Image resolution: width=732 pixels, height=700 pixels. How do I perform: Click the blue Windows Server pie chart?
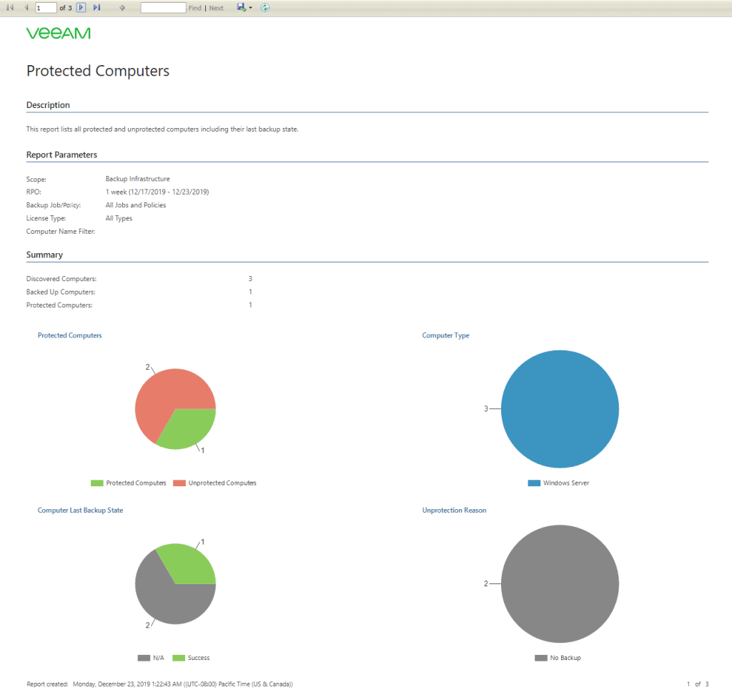tap(560, 409)
